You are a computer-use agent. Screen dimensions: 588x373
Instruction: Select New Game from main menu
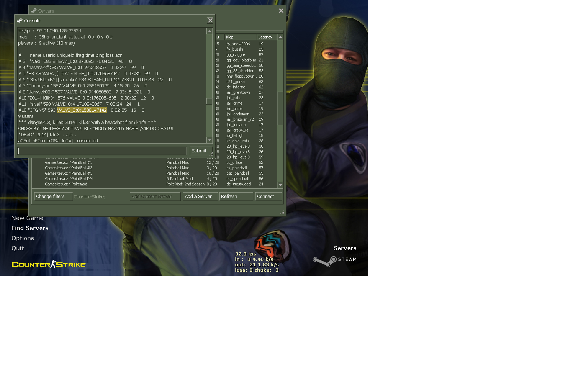click(27, 218)
